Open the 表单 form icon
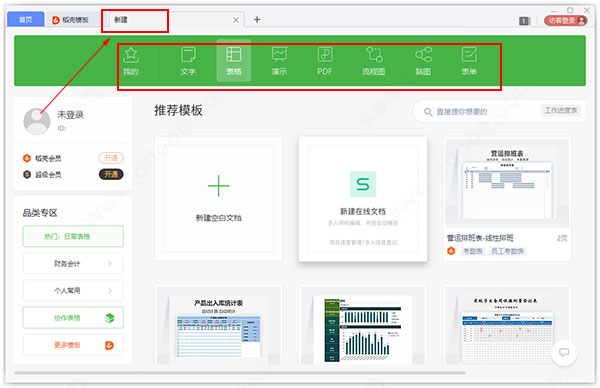The width and height of the screenshot is (600, 388). coord(469,60)
